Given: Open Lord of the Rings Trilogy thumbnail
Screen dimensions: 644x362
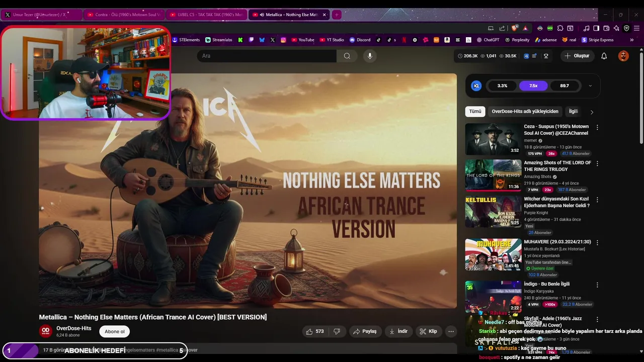Looking at the screenshot, I should [493, 175].
